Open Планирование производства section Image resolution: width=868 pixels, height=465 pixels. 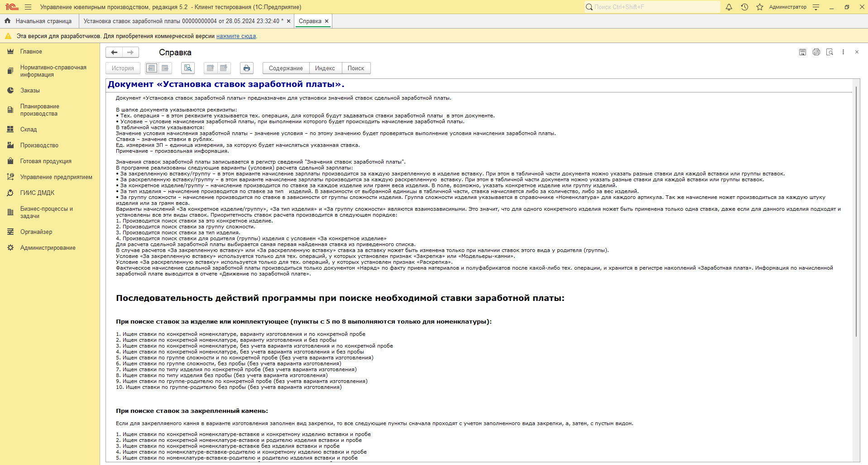coord(50,110)
